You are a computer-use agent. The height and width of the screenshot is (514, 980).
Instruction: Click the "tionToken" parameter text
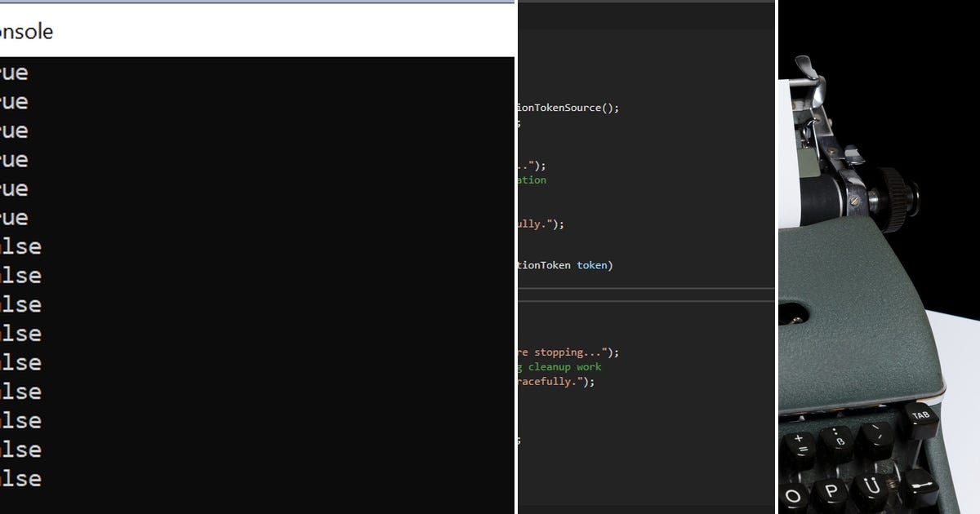pyautogui.click(x=544, y=265)
